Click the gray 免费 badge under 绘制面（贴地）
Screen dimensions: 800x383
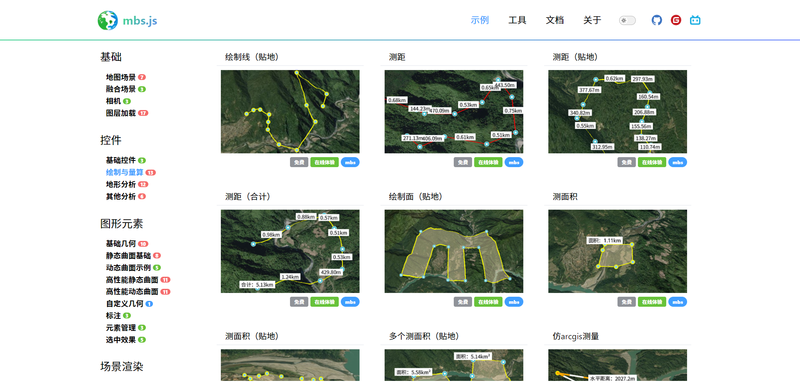pos(463,302)
